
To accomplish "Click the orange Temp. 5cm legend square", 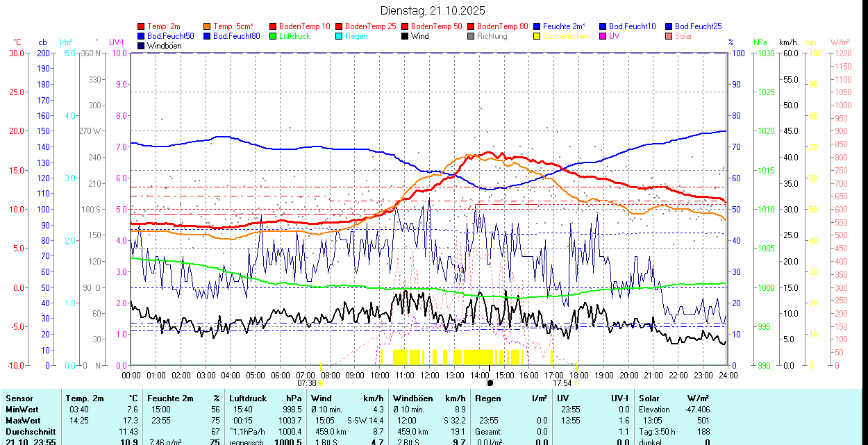I will tap(208, 26).
